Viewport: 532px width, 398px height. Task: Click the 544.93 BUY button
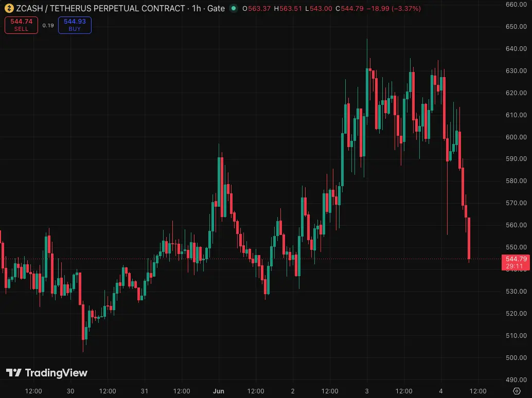click(75, 25)
